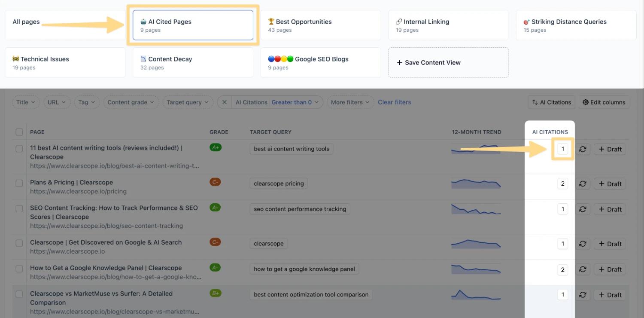This screenshot has height=318, width=644.
Task: Select checkbox for How to Get a Google Knowledge Panel
Action: point(19,269)
